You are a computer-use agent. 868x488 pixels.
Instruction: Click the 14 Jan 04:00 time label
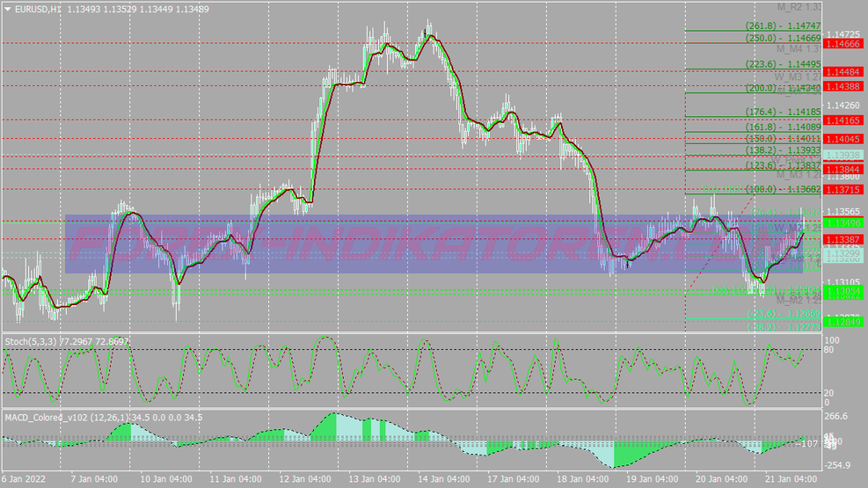click(x=443, y=478)
